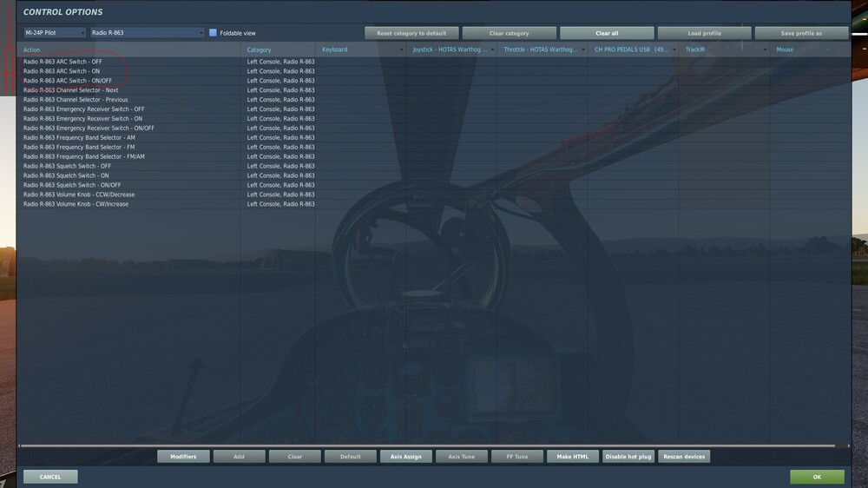Image resolution: width=868 pixels, height=488 pixels.
Task: Open the Load profile dialog
Action: [x=704, y=33]
